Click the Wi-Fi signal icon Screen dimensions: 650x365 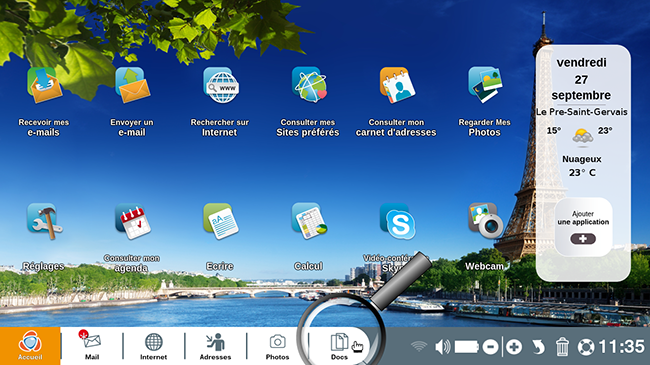coord(419,346)
